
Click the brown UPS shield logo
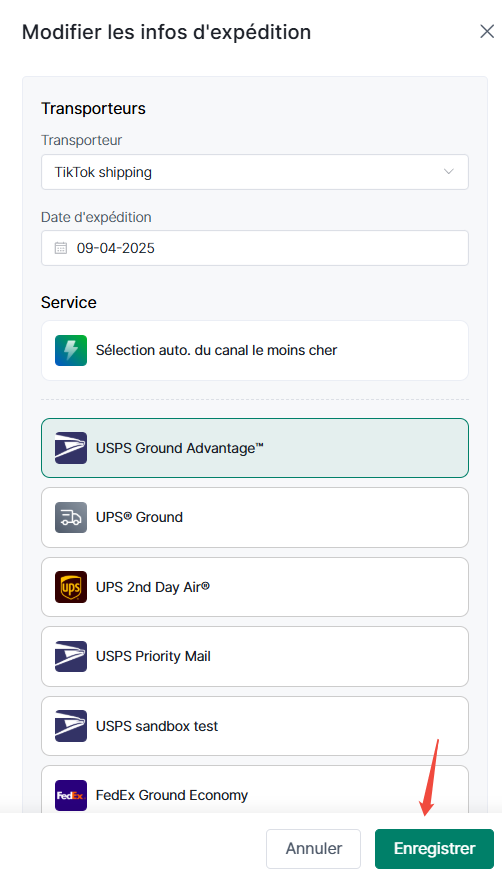coord(71,587)
